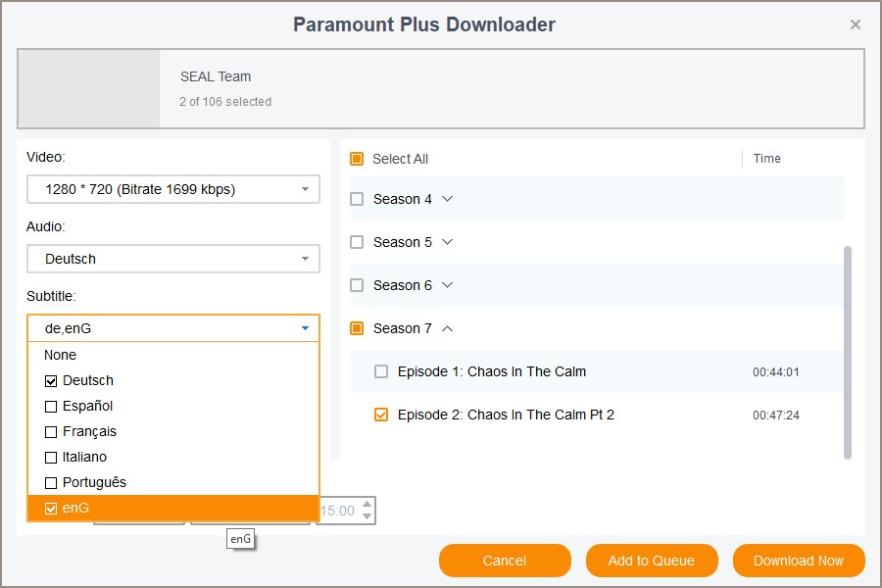882x588 pixels.
Task: Check the Español subtitle option
Action: click(52, 406)
